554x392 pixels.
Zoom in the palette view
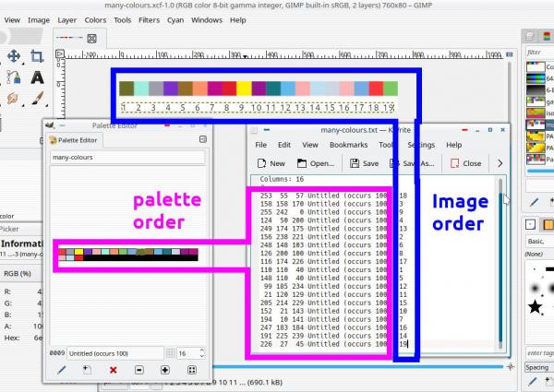coord(165,370)
